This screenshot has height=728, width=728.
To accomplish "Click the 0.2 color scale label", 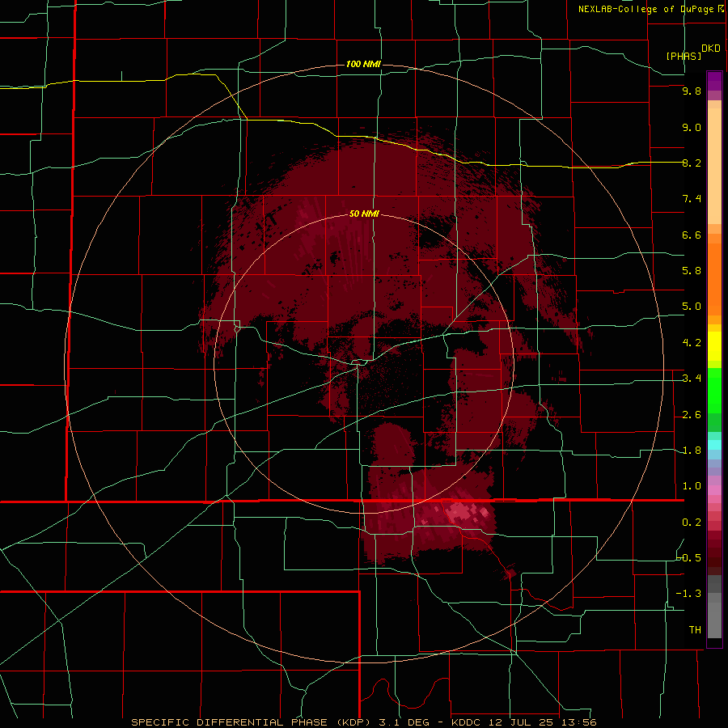I will [692, 523].
